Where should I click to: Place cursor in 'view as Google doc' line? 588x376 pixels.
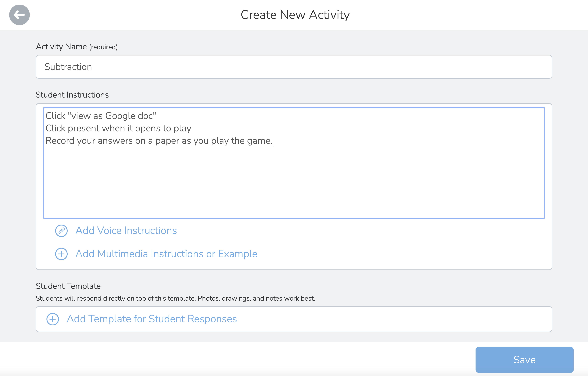pos(101,116)
